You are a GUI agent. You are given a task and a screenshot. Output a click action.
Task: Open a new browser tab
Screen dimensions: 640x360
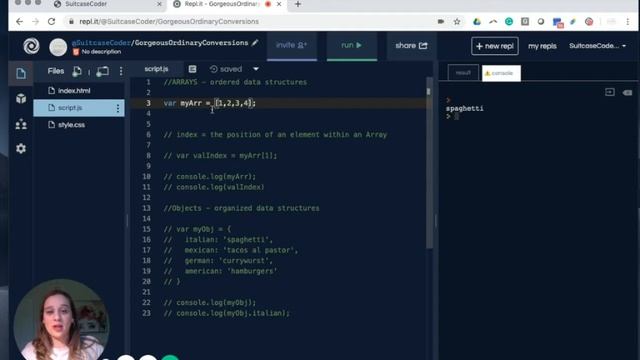pyautogui.click(x=298, y=4)
